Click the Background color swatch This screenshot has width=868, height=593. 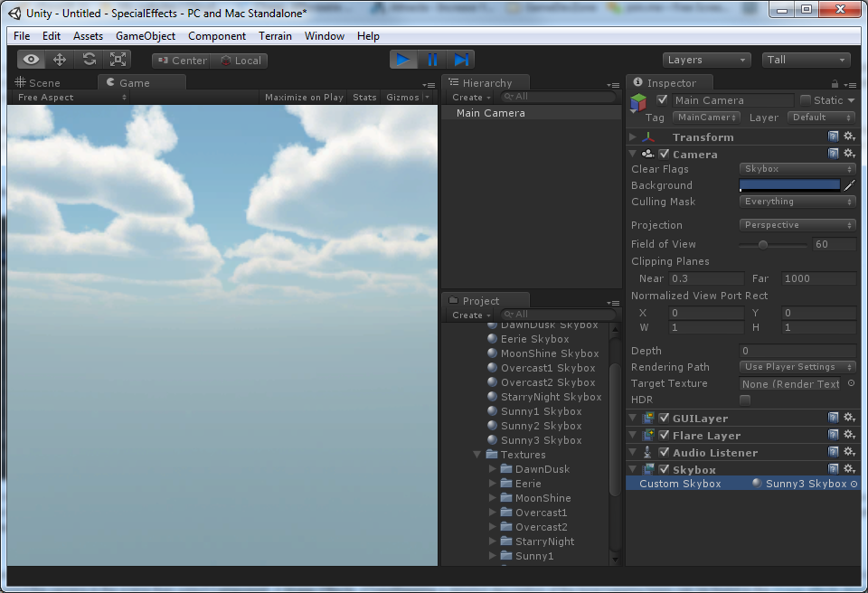pos(790,185)
